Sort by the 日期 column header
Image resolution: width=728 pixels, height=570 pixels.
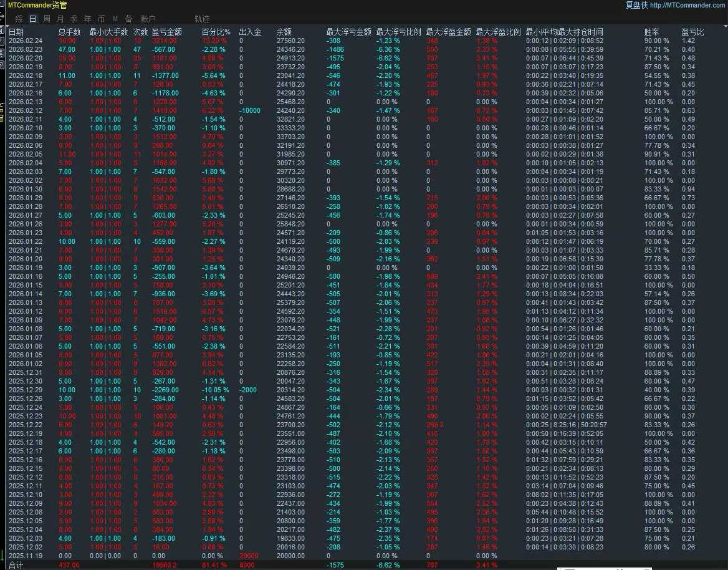16,32
